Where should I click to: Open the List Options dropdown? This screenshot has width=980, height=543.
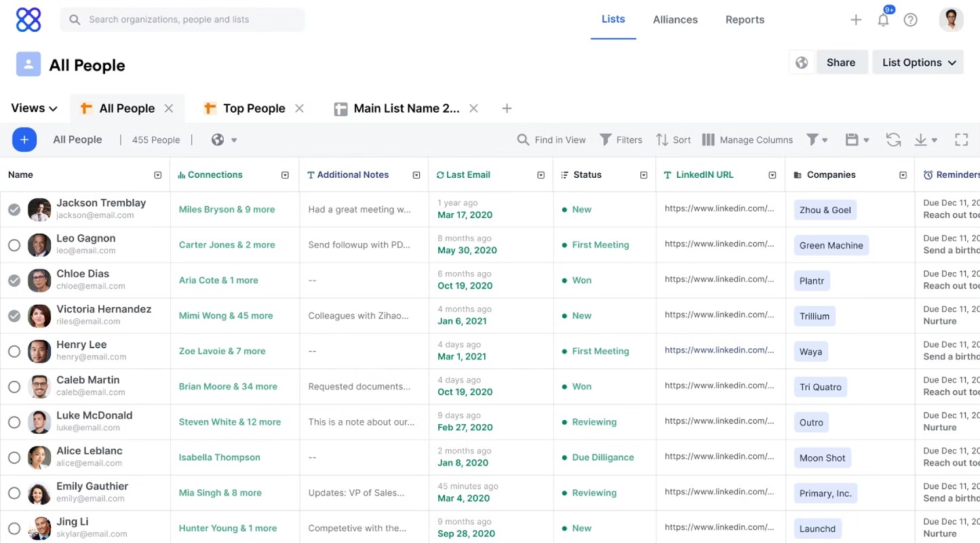(x=918, y=62)
